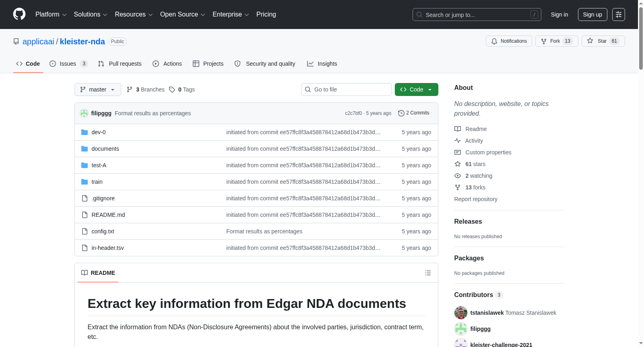Switch to the Projects tab
Image resolution: width=644 pixels, height=347 pixels.
208,64
